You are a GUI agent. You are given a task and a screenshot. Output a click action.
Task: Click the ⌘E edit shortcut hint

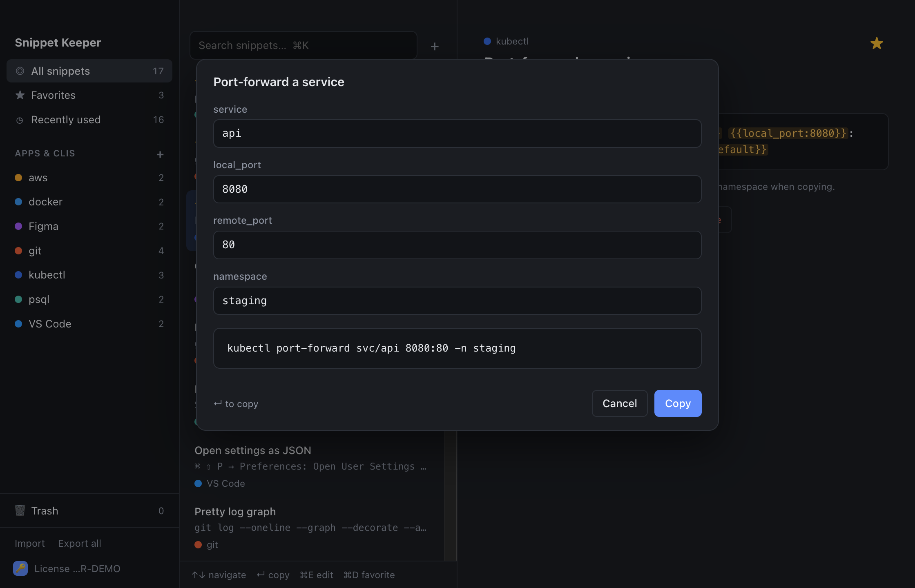tap(317, 575)
